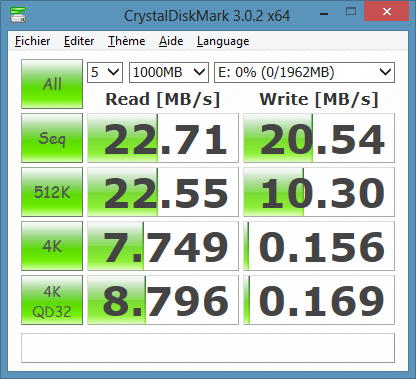The width and height of the screenshot is (416, 379).
Task: Click the empty comment field at bottom
Action: pos(208,348)
